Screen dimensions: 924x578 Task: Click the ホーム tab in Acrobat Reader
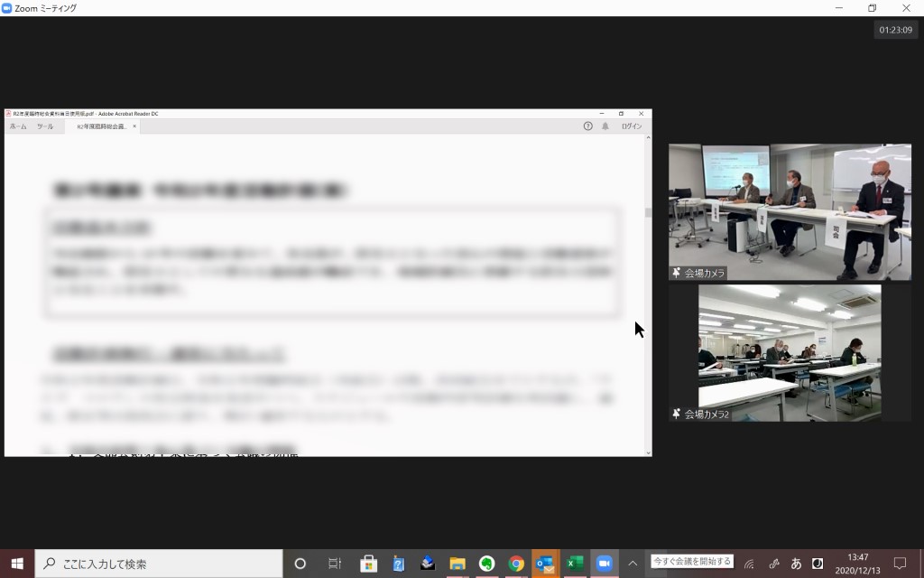[x=18, y=126]
